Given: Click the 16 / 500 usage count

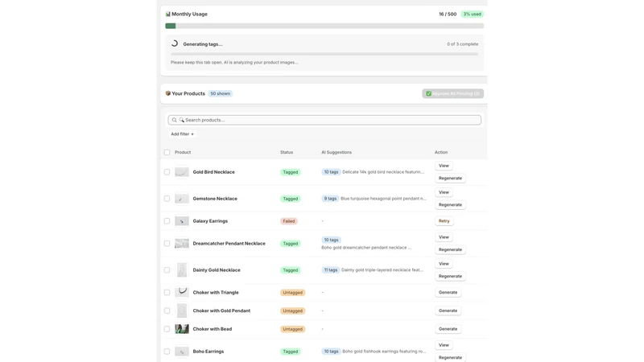Looking at the screenshot, I should coord(448,14).
